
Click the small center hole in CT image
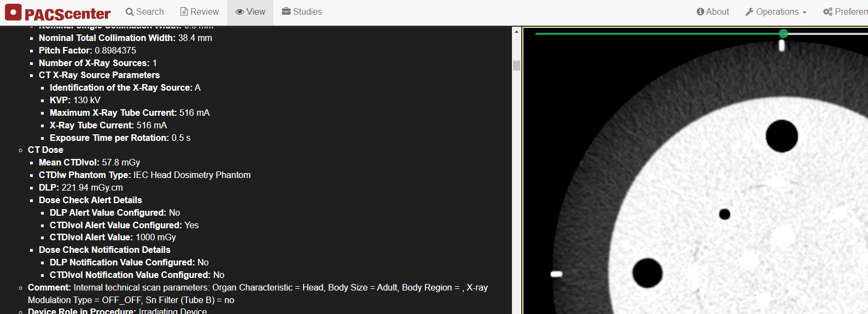(x=725, y=214)
